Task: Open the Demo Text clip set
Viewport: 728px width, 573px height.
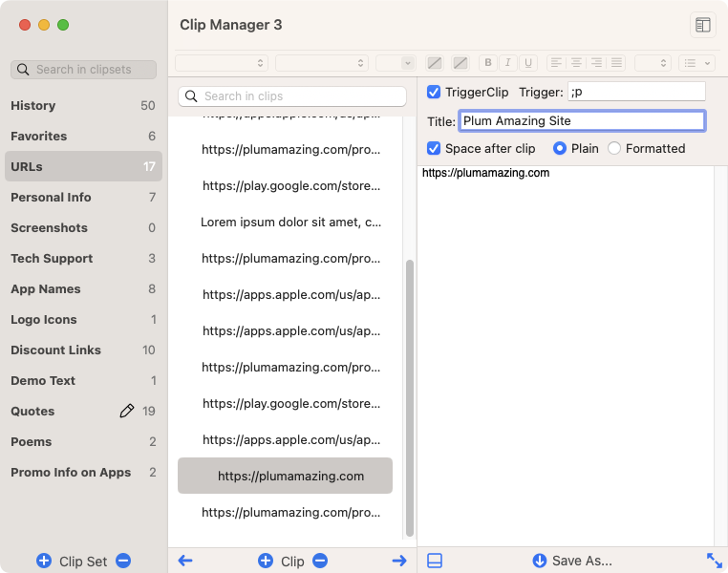Action: 83,380
